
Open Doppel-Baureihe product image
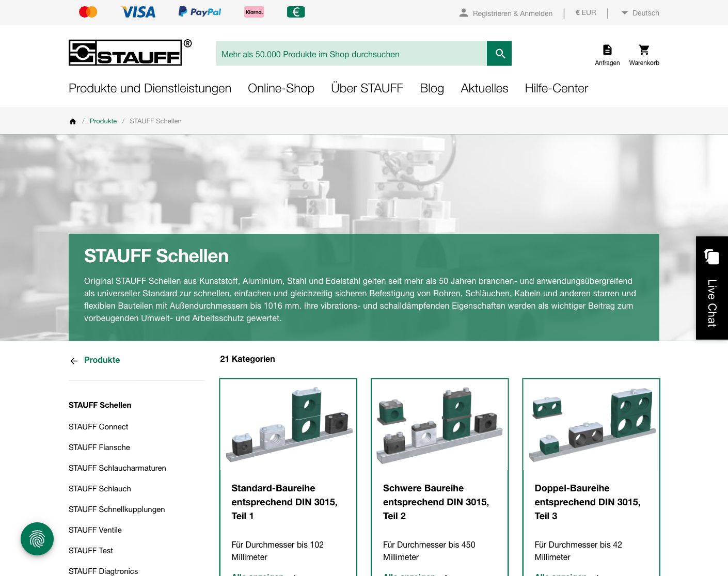pos(591,425)
